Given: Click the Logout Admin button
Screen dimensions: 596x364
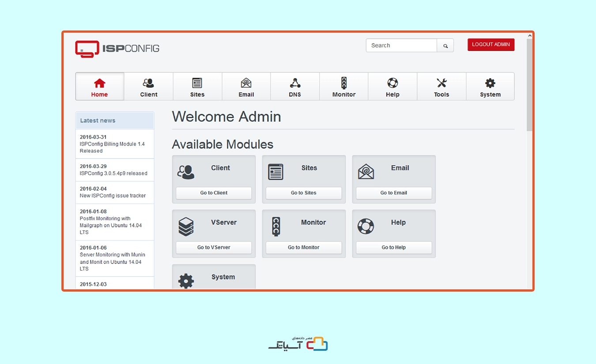Looking at the screenshot, I should [x=491, y=45].
